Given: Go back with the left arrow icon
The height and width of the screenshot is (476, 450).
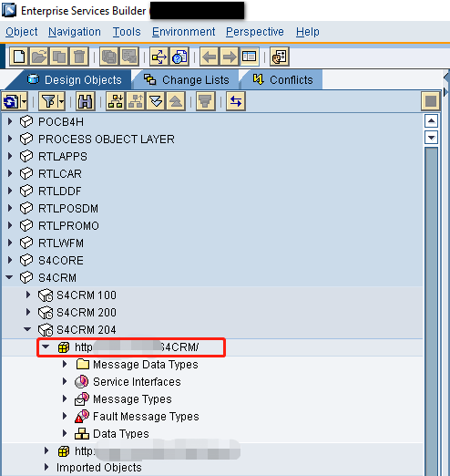Looking at the screenshot, I should [209, 57].
